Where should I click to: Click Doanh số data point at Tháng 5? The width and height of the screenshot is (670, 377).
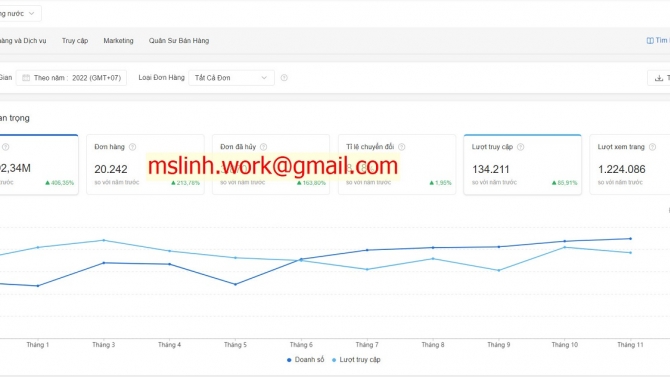235,284
